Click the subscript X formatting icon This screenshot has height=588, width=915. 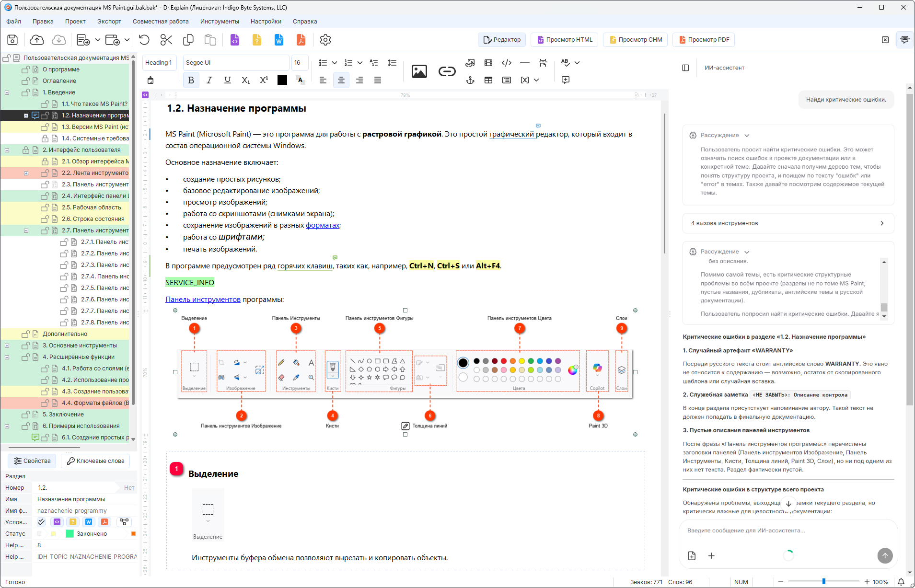coord(246,80)
